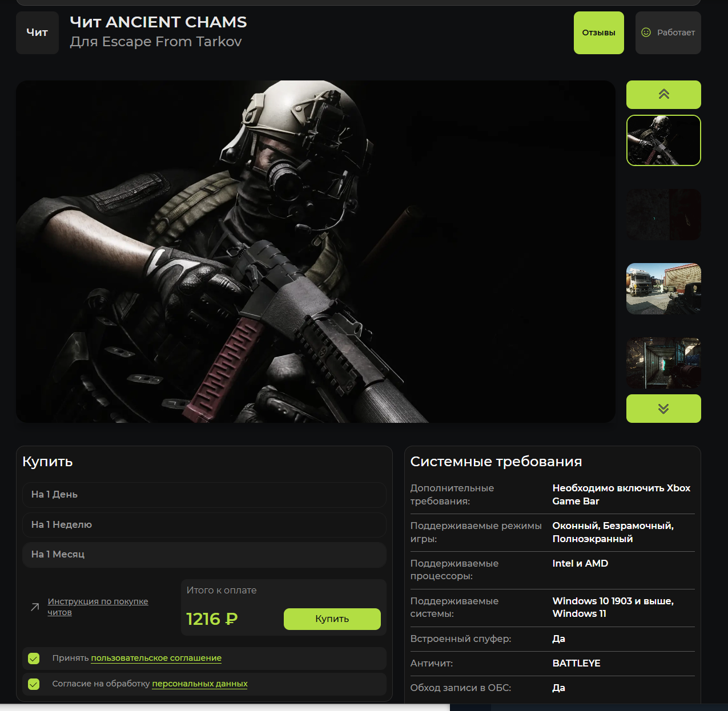Click the BATTLEYE anticheat value
Image resolution: width=728 pixels, height=711 pixels.
576,663
